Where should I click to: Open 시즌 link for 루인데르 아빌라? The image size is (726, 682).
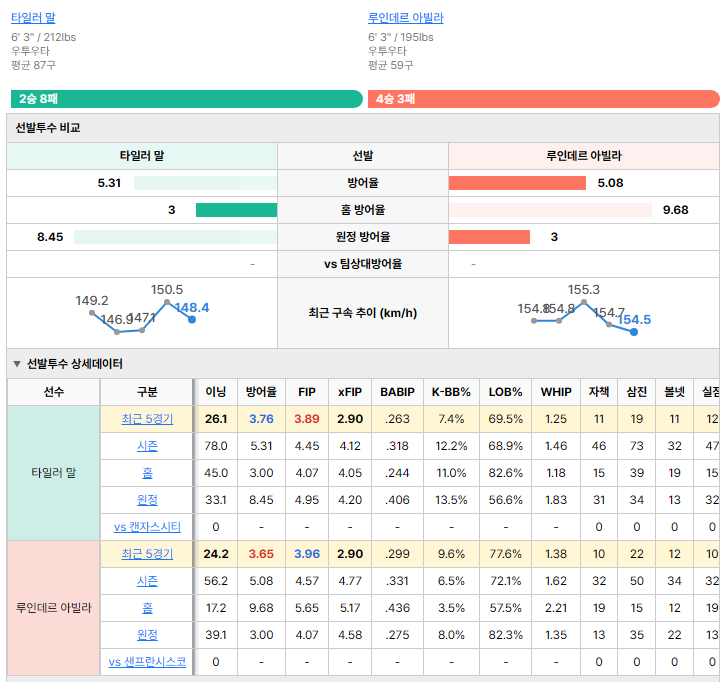(147, 581)
